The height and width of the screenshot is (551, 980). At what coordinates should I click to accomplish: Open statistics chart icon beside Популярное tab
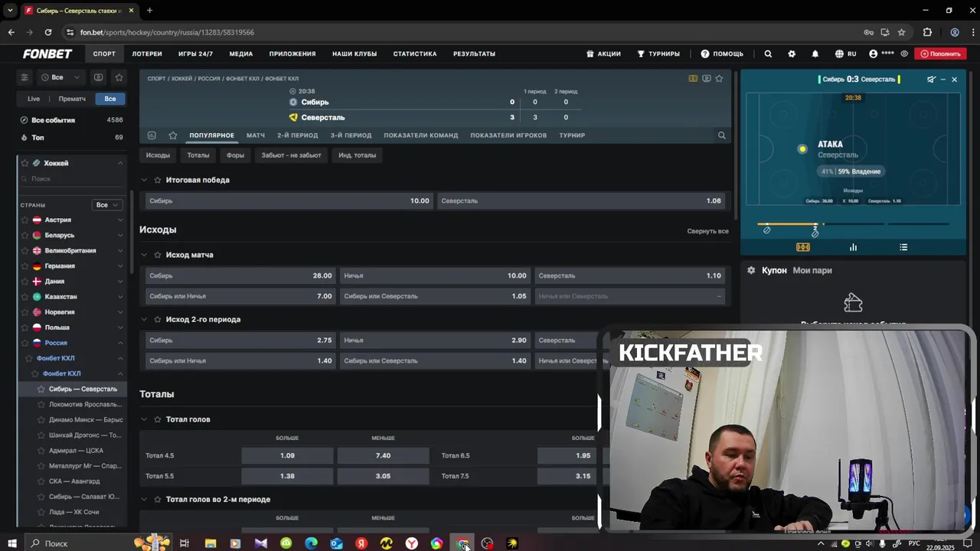tap(152, 135)
